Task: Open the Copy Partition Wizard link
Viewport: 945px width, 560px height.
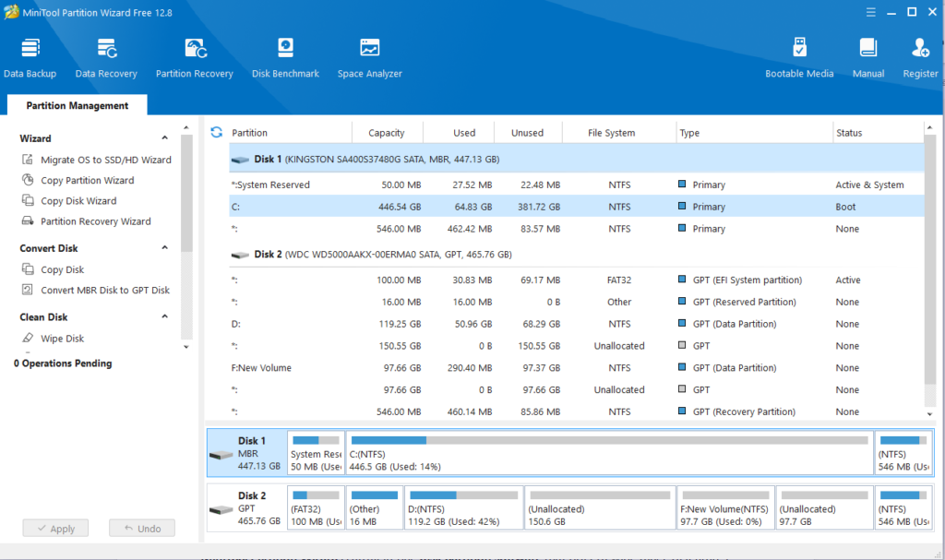Action: pos(88,180)
